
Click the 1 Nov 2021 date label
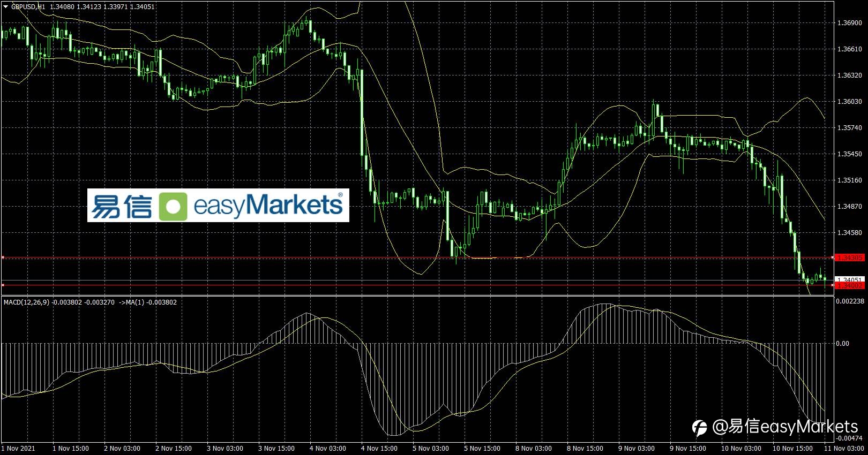tap(19, 449)
